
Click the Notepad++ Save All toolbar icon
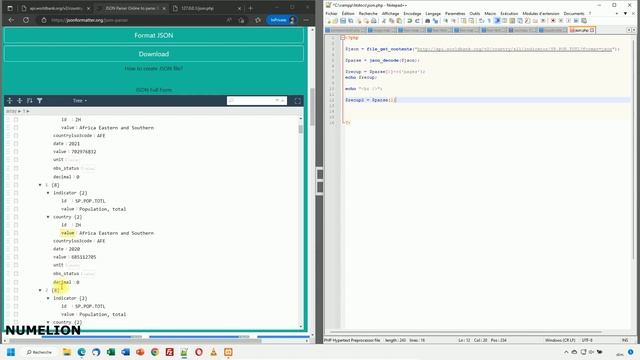tap(351, 21)
